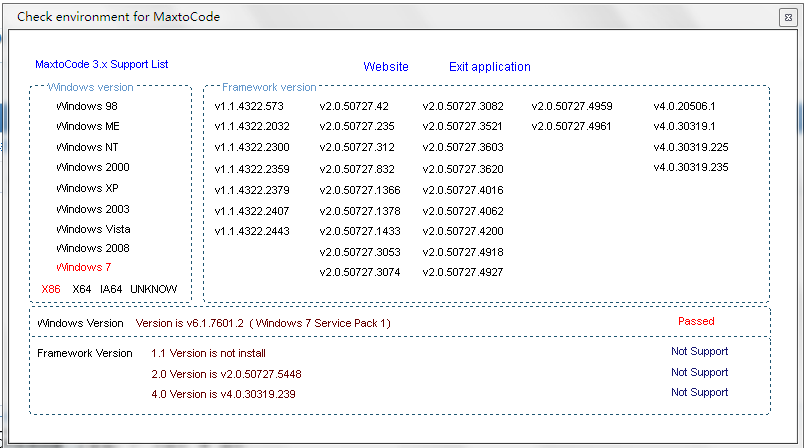Select Windows 98 in the version list
This screenshot has height=448, width=804.
pos(87,106)
